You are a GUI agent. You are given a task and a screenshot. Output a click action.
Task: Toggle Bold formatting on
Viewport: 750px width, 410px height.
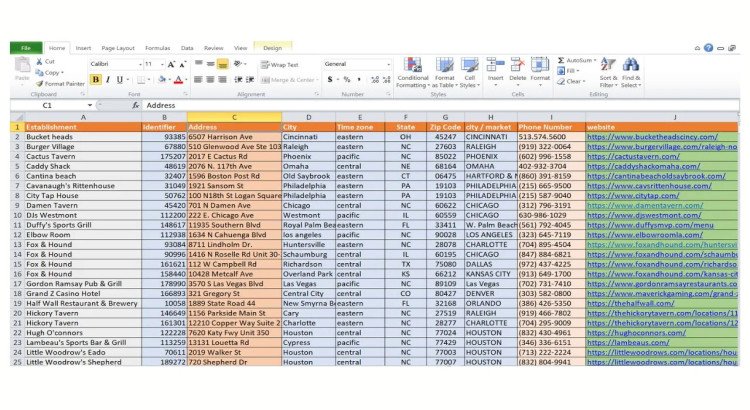94,79
